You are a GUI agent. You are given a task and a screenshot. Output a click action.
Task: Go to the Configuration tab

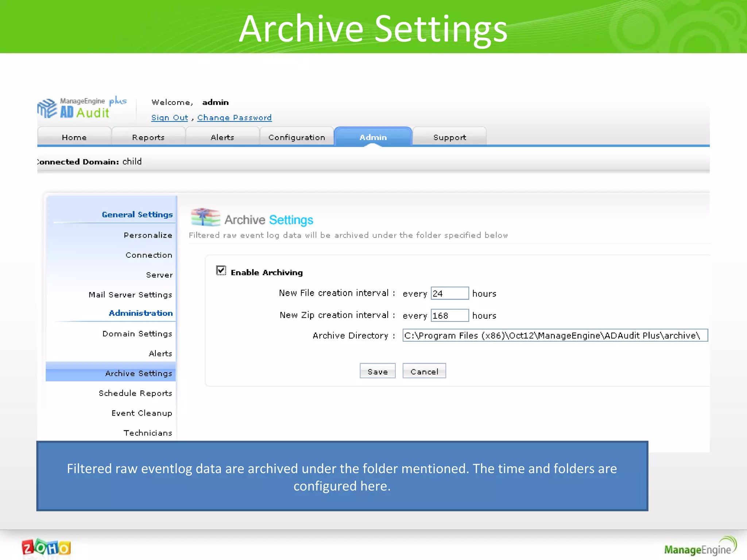coord(297,137)
